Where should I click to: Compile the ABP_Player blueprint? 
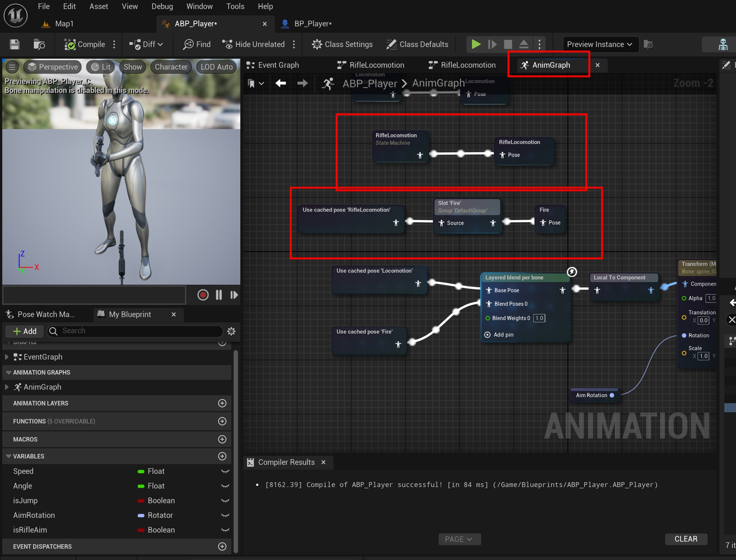point(85,44)
